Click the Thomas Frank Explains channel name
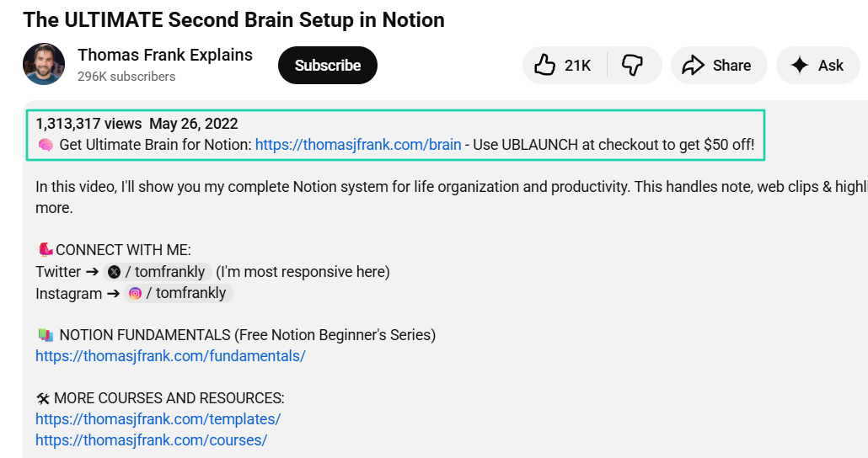This screenshot has width=868, height=458. tap(165, 56)
